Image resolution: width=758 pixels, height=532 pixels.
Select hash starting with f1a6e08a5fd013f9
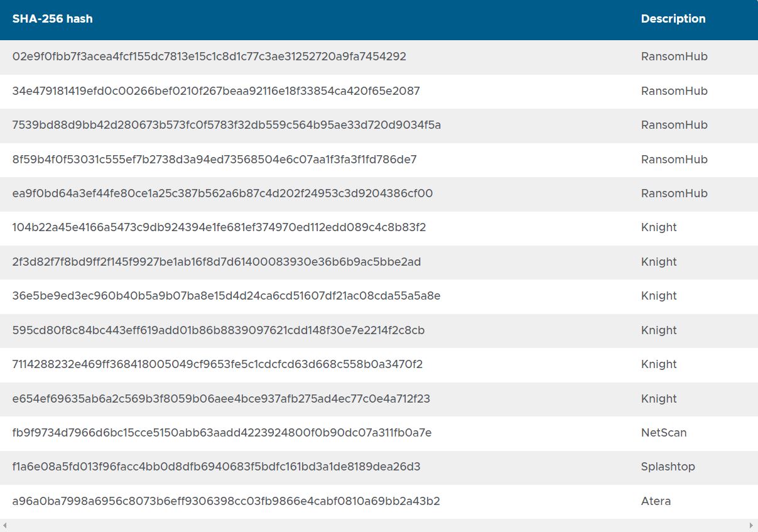click(216, 467)
